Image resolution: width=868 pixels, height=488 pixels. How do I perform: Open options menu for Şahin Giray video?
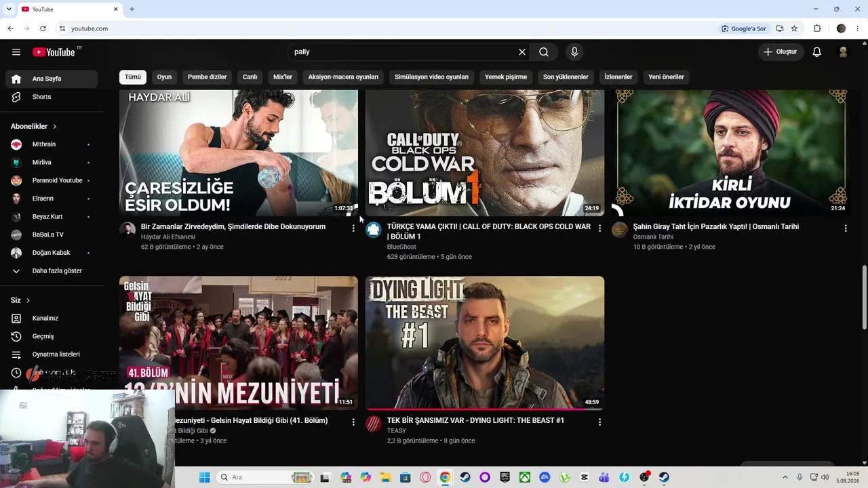[x=846, y=228]
